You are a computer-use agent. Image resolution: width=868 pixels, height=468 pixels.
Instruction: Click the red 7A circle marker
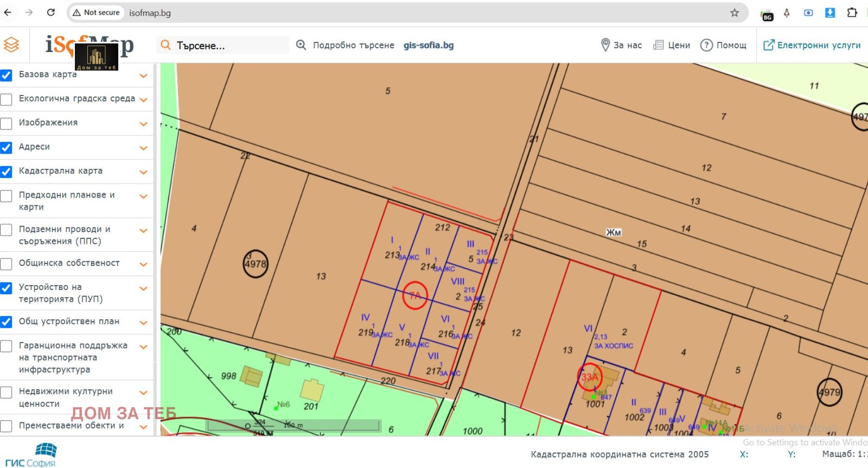(x=415, y=295)
